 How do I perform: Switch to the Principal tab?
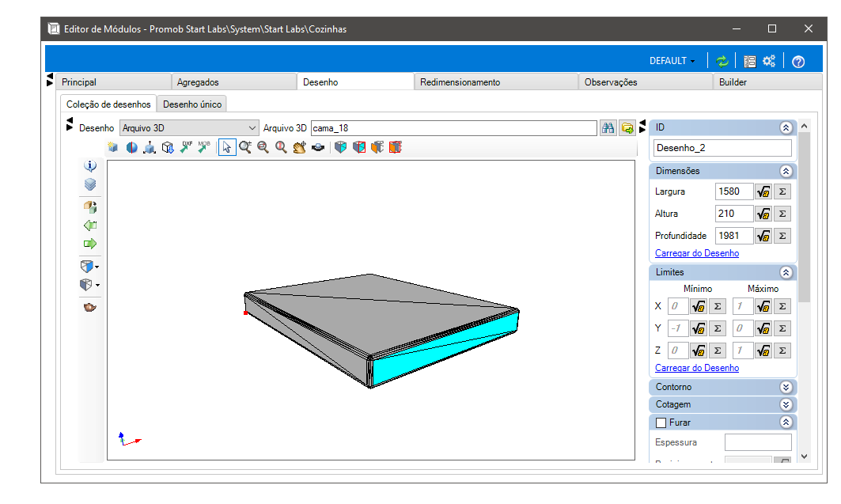pyautogui.click(x=113, y=82)
